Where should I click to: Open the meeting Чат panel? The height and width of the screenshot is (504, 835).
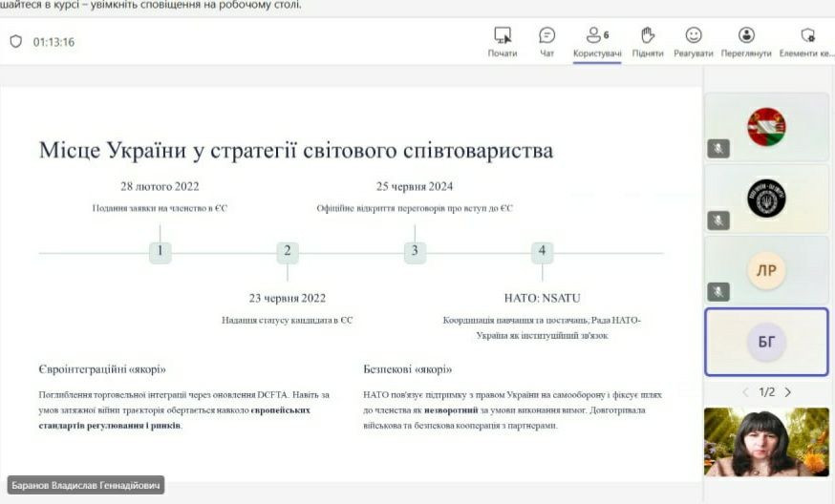(547, 35)
